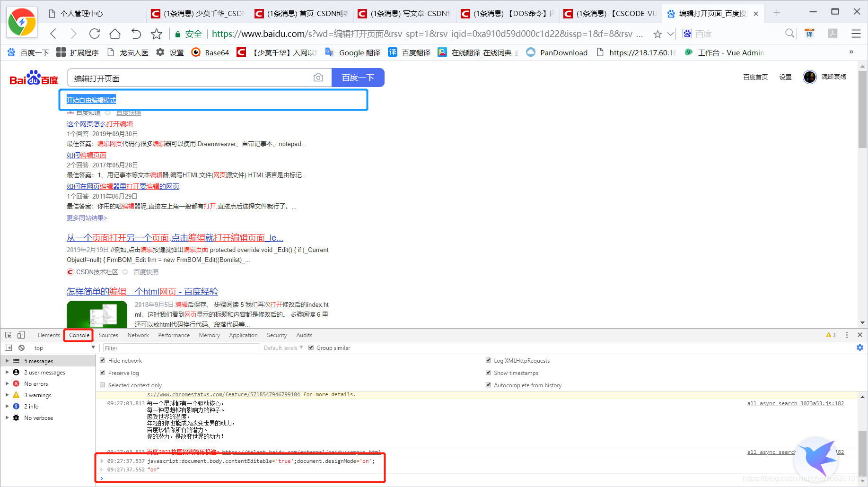The width and height of the screenshot is (868, 487).
Task: Click the undo/restore closed tab icon
Action: 136,34
